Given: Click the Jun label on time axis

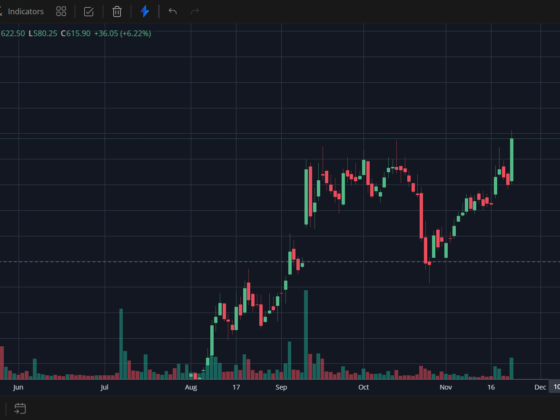Looking at the screenshot, I should pos(18,388).
